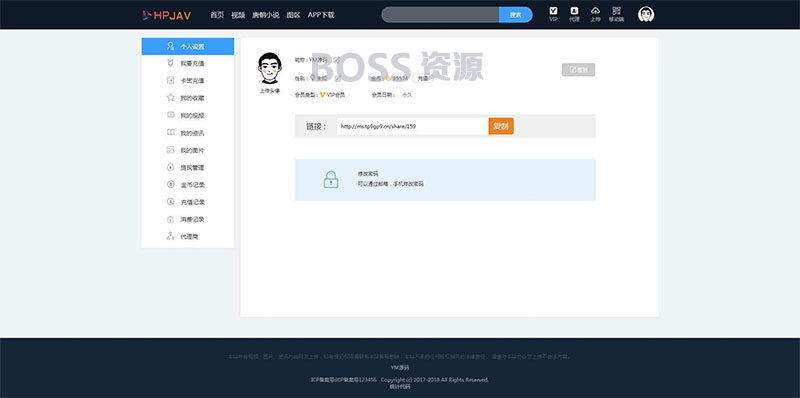Click the lock icon for password change

click(331, 180)
